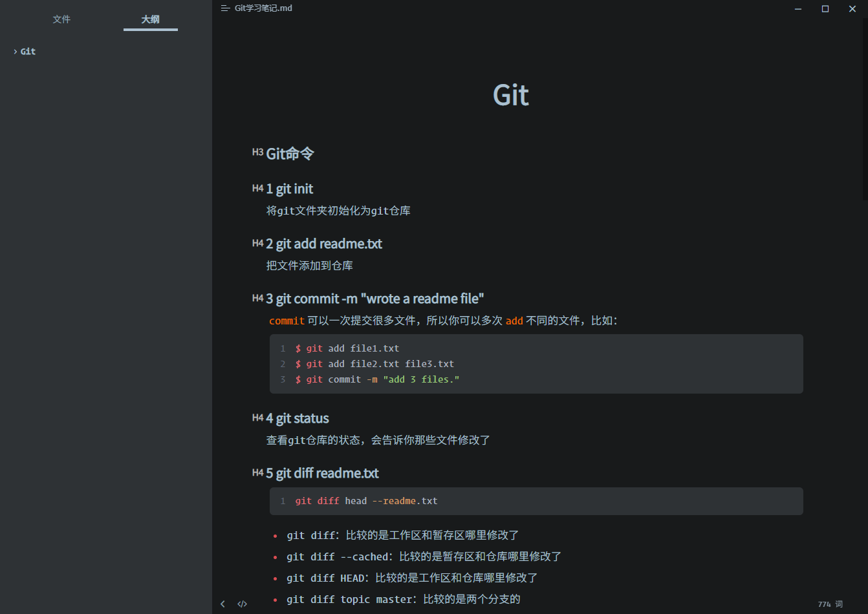The width and height of the screenshot is (868, 614).
Task: Click the line 查看git仓库的状态
Action: click(x=378, y=440)
